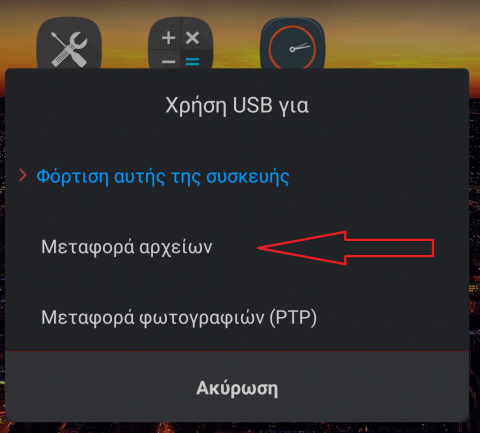This screenshot has width=480, height=433.
Task: Click the plus sign on the calculator icon
Action: 168,38
